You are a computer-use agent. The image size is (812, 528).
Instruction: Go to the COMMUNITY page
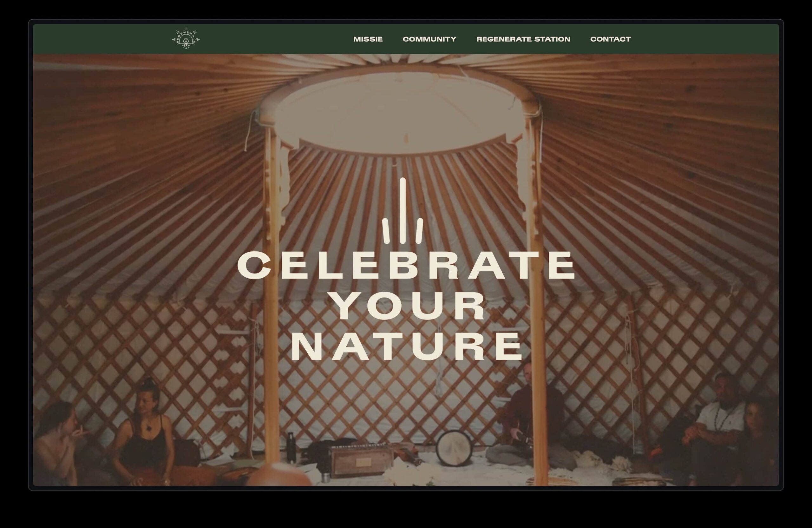pyautogui.click(x=429, y=39)
